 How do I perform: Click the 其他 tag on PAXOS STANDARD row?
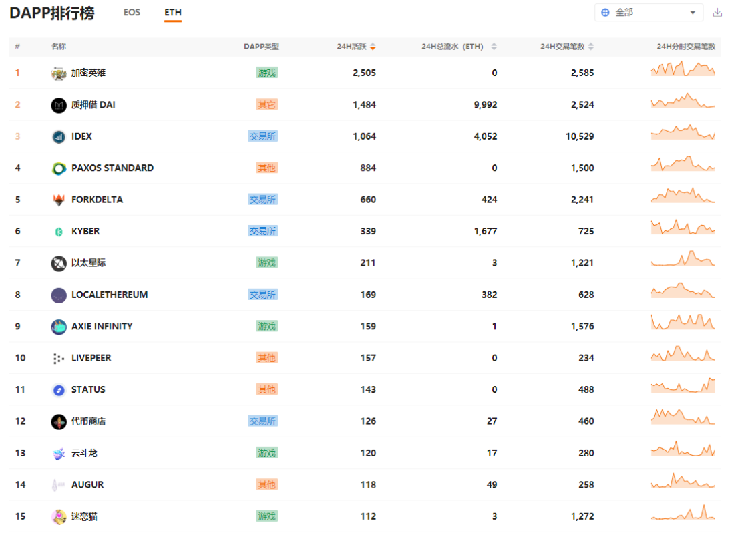click(266, 168)
